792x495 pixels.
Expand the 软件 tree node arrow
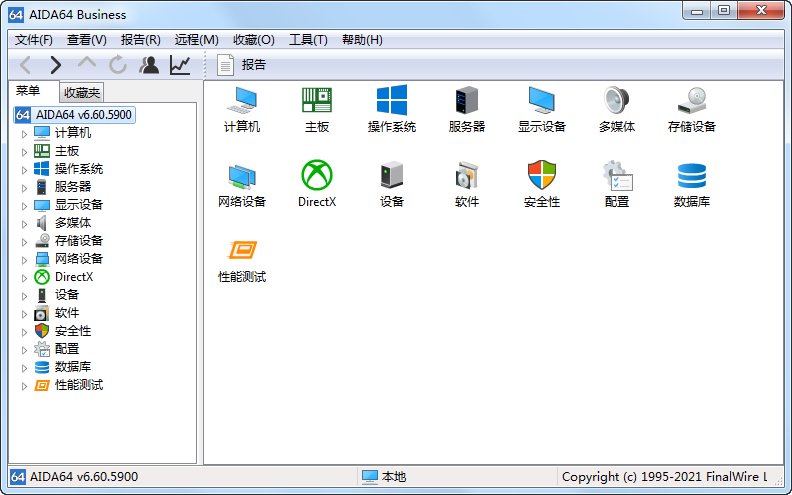(x=24, y=314)
